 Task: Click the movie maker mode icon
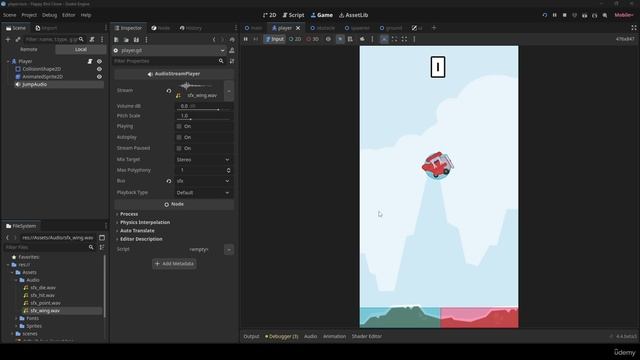click(604, 15)
